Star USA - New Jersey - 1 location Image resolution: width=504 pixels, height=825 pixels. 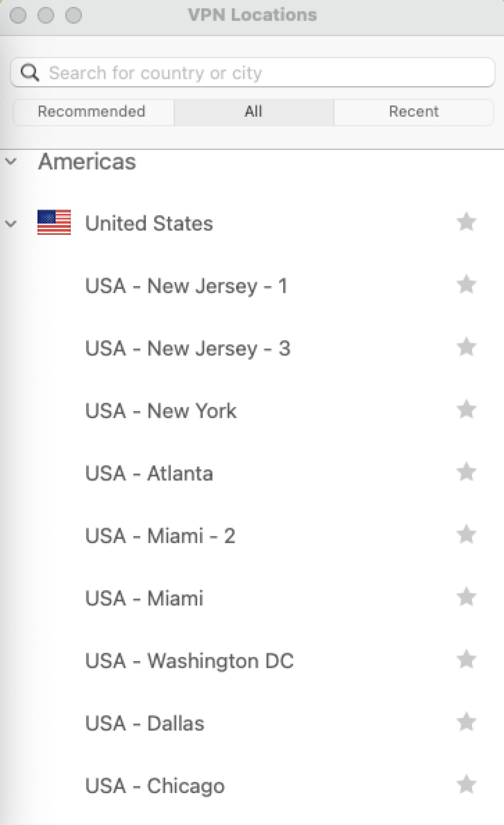click(466, 284)
